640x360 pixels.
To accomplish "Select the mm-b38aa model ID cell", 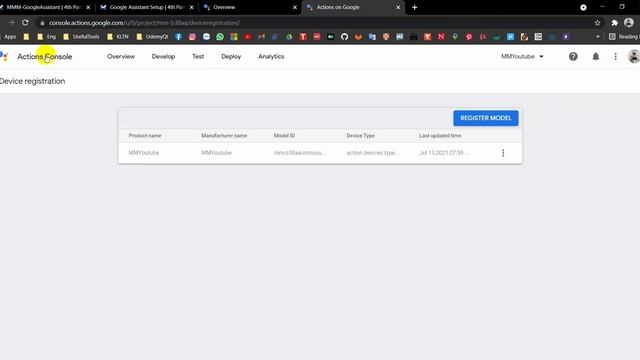I will (299, 153).
